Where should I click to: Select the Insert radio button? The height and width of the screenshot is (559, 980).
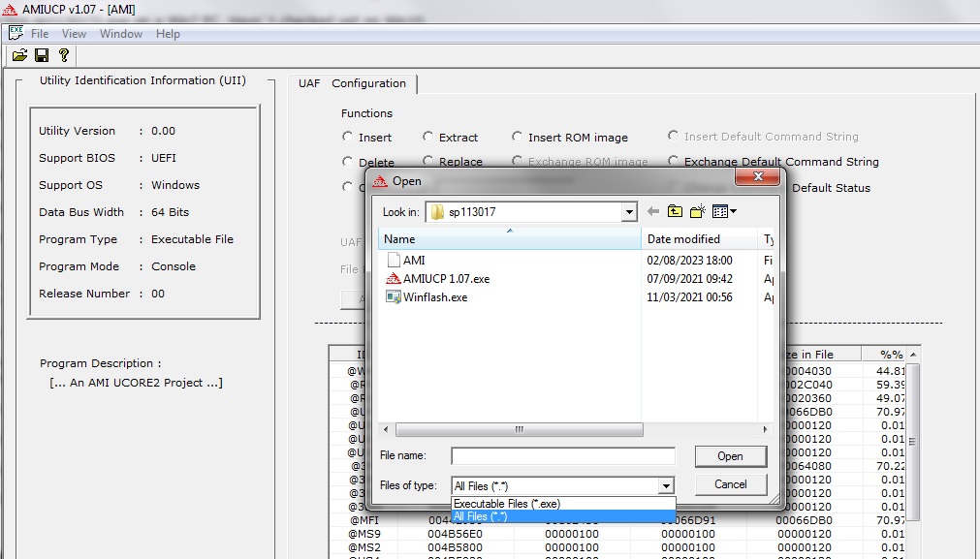348,138
